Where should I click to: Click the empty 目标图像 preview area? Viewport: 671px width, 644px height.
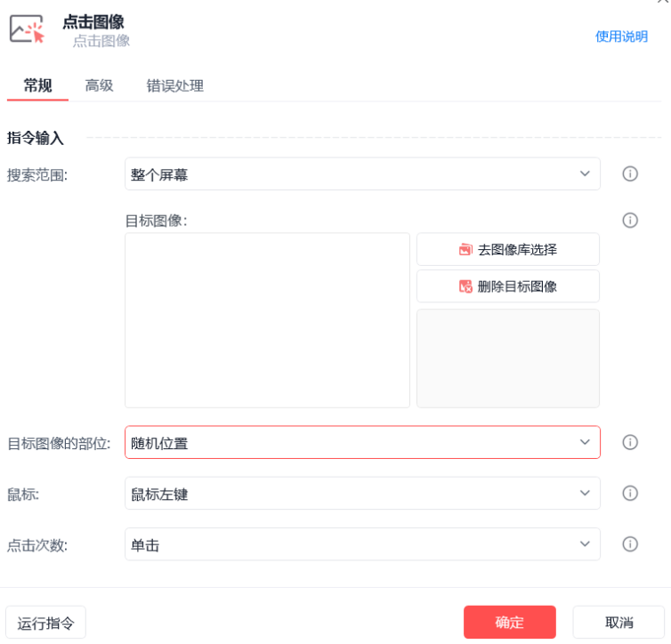click(268, 320)
